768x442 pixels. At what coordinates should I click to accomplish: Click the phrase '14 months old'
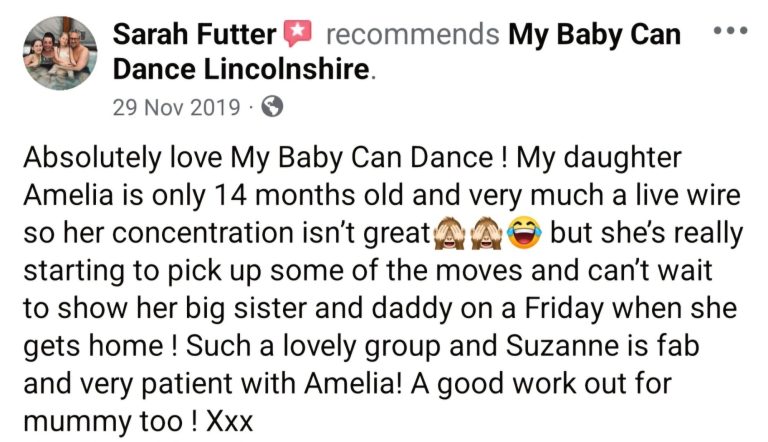308,195
